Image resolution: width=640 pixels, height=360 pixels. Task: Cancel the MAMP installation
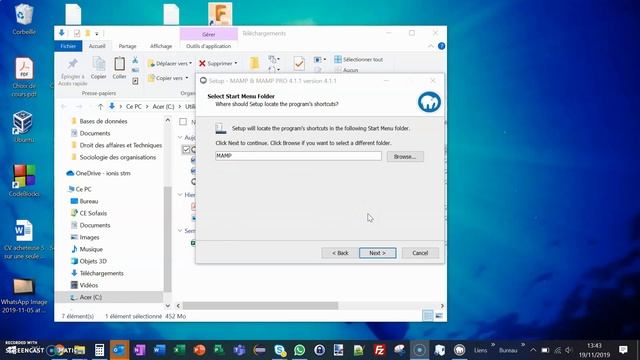pyautogui.click(x=420, y=253)
